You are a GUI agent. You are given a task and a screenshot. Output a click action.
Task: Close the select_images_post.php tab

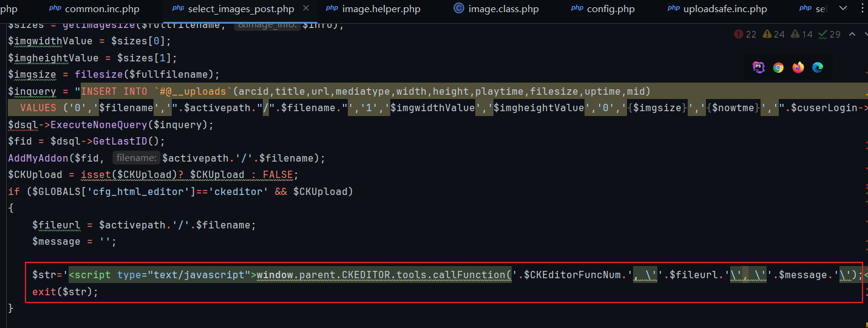click(306, 9)
